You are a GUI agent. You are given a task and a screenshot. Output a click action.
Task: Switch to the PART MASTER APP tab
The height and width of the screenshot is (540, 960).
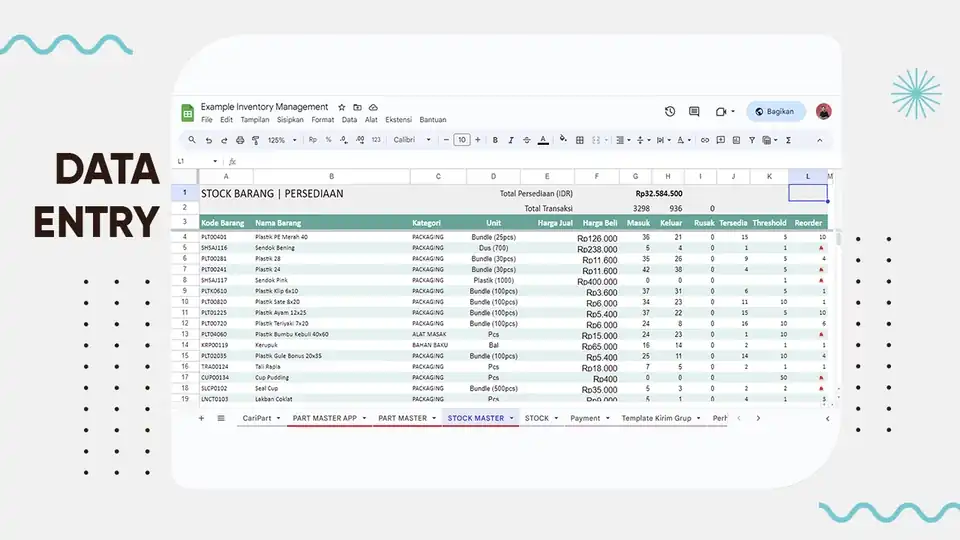tap(324, 418)
